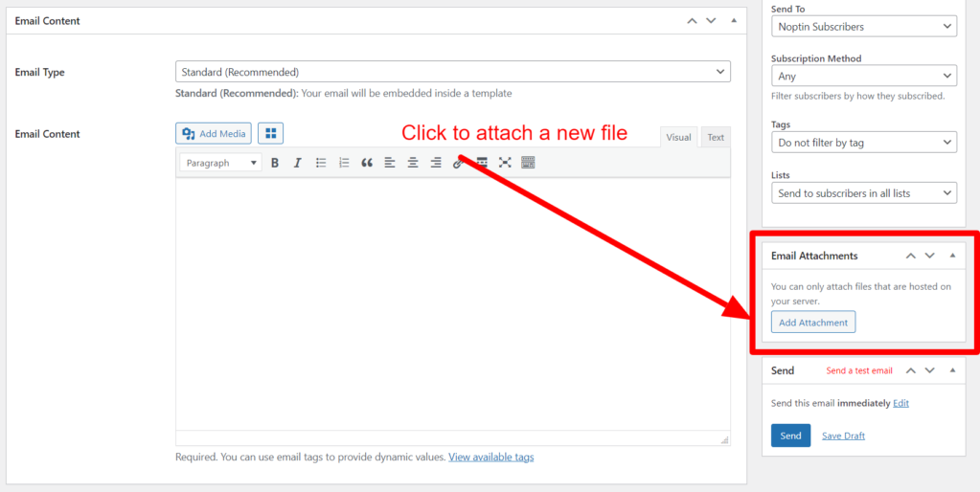Toggle the extra toolbar row (keyboard icon)
Image resolution: width=980 pixels, height=492 pixels.
pos(528,163)
